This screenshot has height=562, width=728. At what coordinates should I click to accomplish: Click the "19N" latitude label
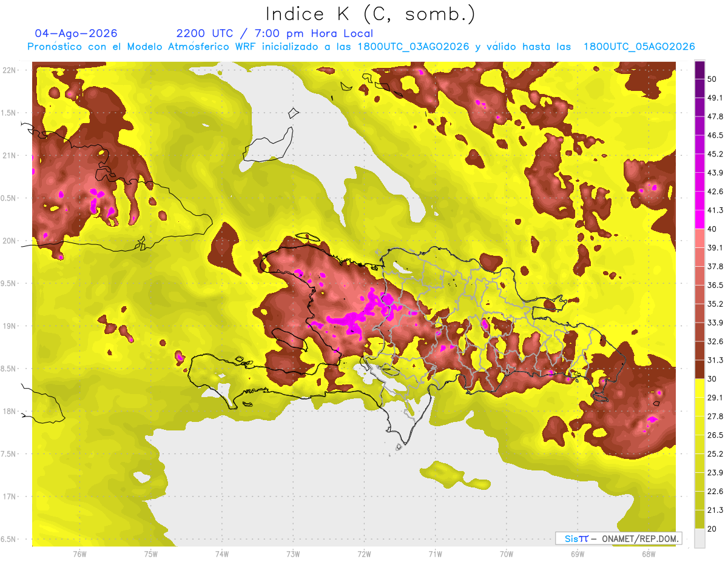8,326
